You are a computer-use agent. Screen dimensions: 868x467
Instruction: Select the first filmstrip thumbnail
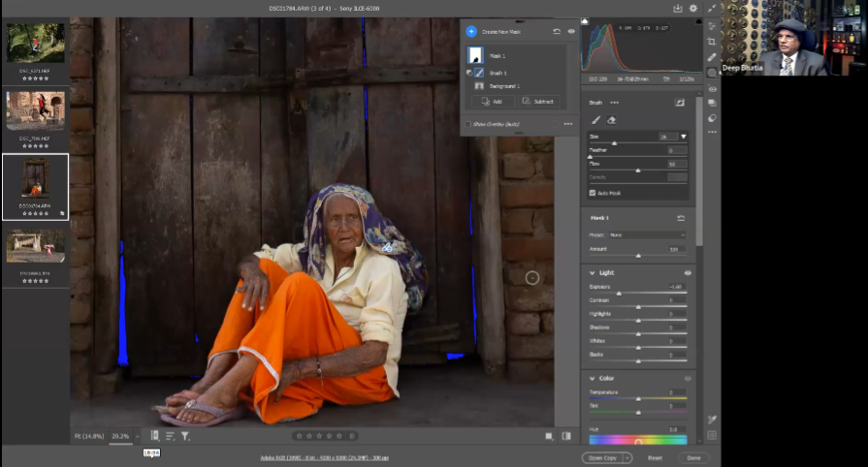(x=36, y=44)
